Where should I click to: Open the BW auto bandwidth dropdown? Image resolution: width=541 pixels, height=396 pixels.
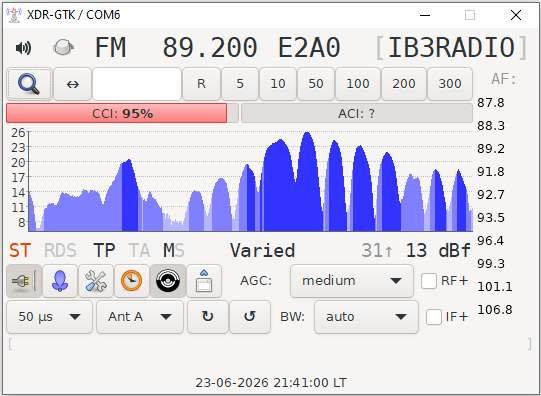366,317
